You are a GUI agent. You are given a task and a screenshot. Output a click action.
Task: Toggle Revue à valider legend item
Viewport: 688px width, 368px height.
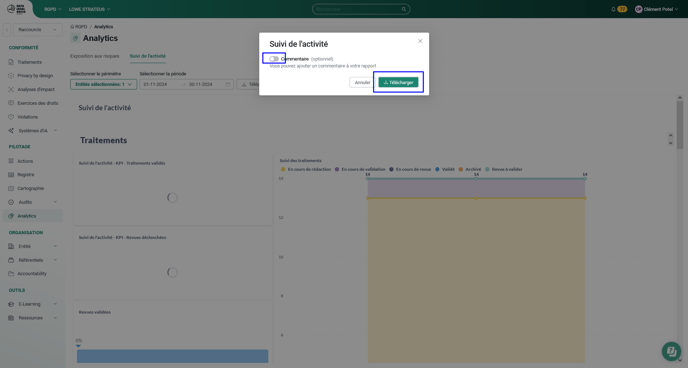tap(504, 169)
